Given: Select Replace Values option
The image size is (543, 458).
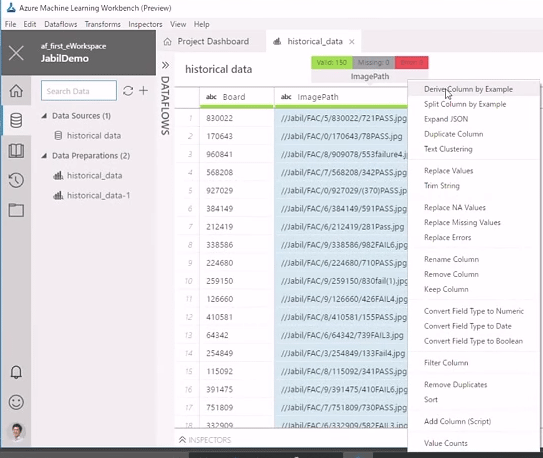Looking at the screenshot, I should pyautogui.click(x=448, y=171).
